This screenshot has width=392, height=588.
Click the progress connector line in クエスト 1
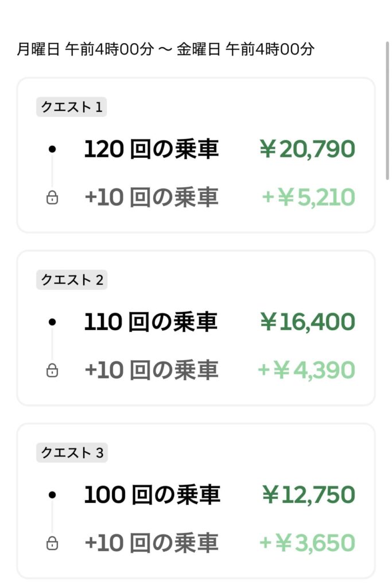[x=53, y=172]
